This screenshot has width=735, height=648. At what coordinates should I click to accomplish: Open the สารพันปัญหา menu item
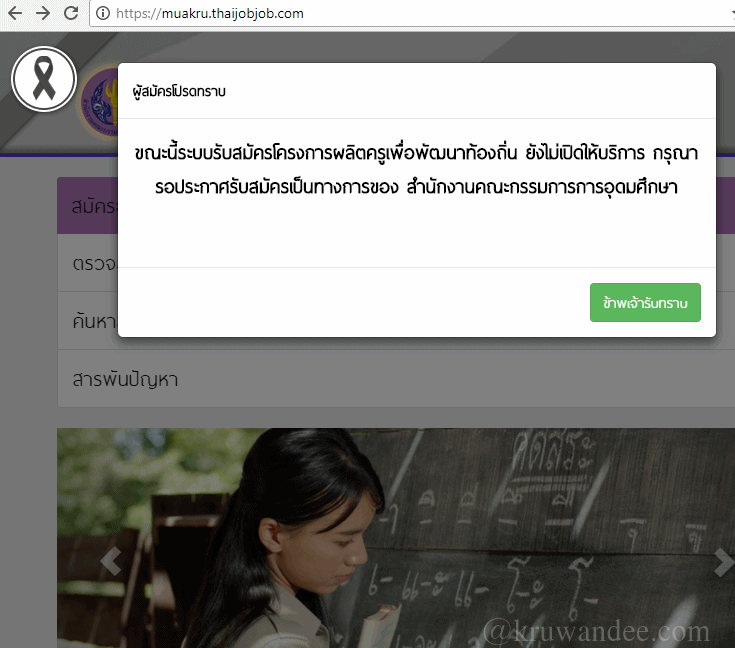point(126,379)
